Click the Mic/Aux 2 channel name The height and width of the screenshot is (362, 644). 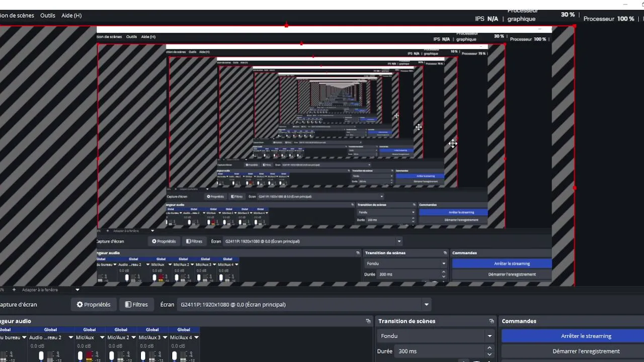click(118, 337)
